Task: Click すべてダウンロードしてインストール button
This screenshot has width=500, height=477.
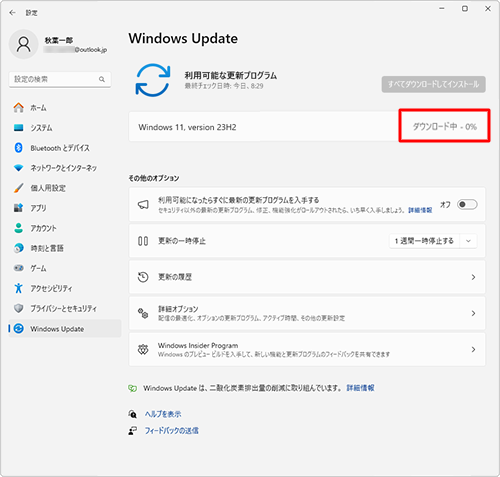Action: [433, 84]
